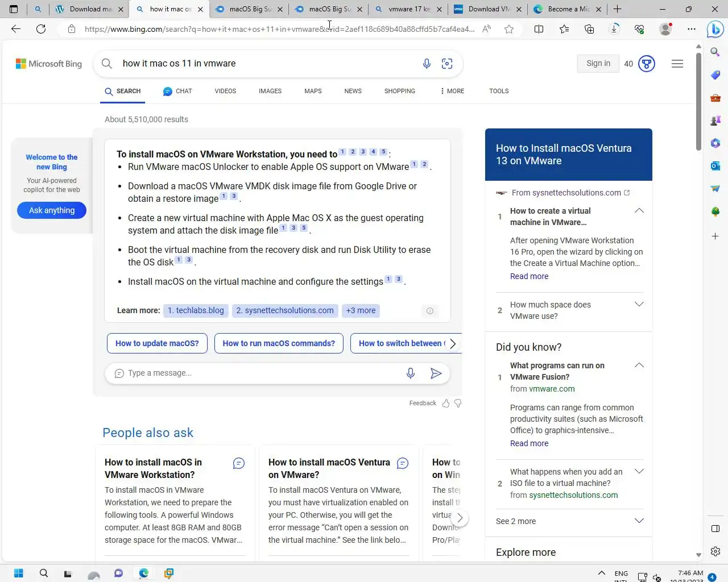Click Read more under VMware Workstation 16 Pro text
Image resolution: width=728 pixels, height=582 pixels.
530,276
